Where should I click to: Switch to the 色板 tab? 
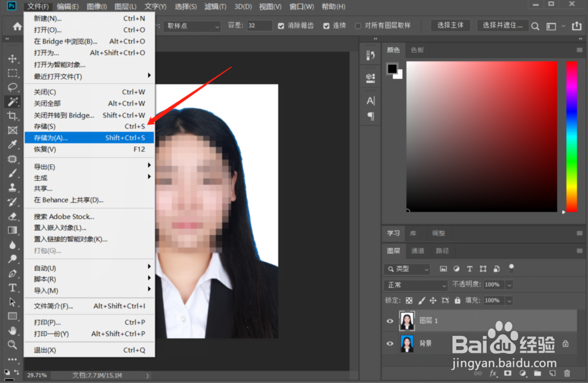point(417,50)
